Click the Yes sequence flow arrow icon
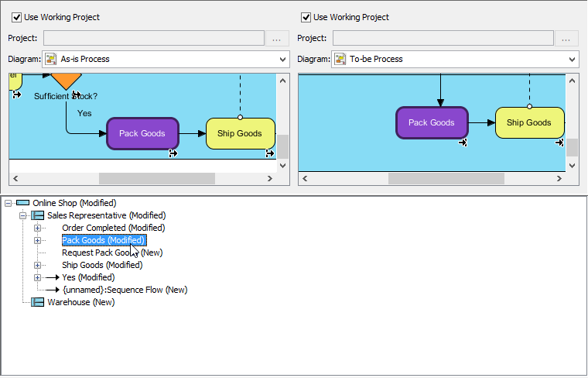 pyautogui.click(x=52, y=277)
